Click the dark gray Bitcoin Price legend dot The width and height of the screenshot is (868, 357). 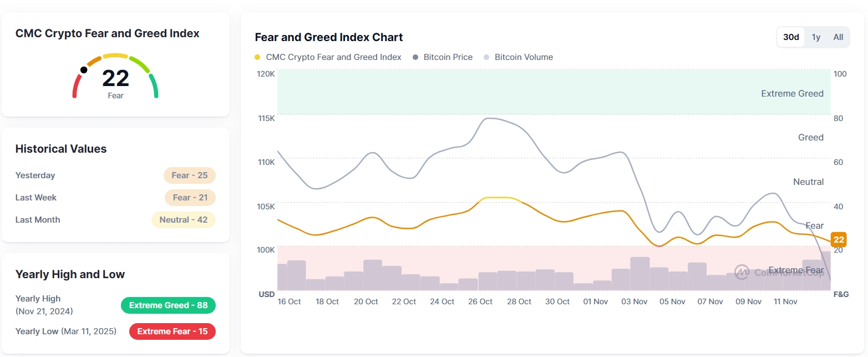(415, 57)
